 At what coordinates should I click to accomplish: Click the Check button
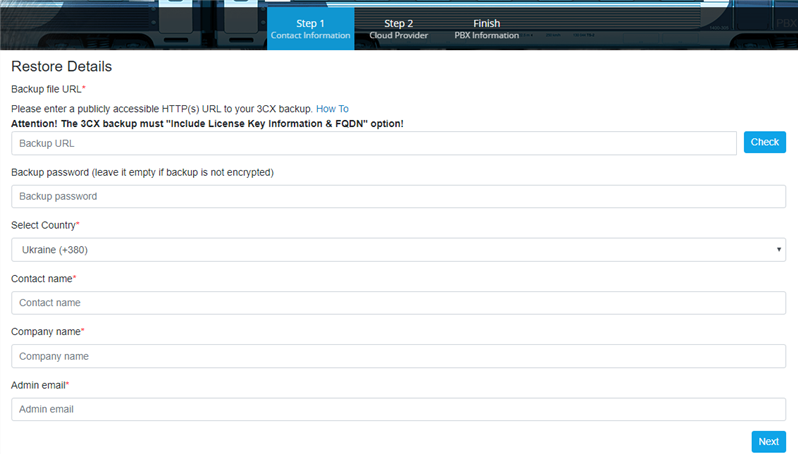coord(764,142)
